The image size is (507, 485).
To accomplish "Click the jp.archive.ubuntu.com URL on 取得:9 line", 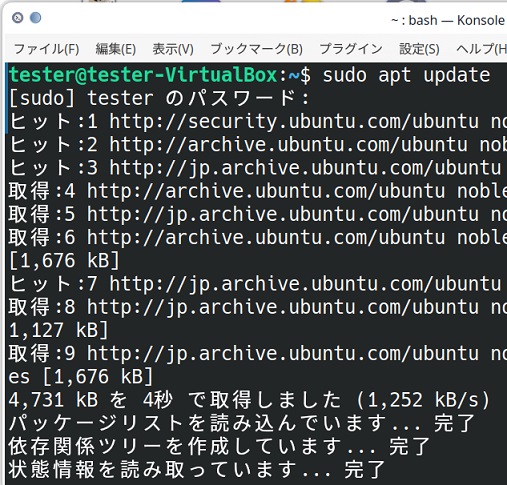I will [x=283, y=354].
